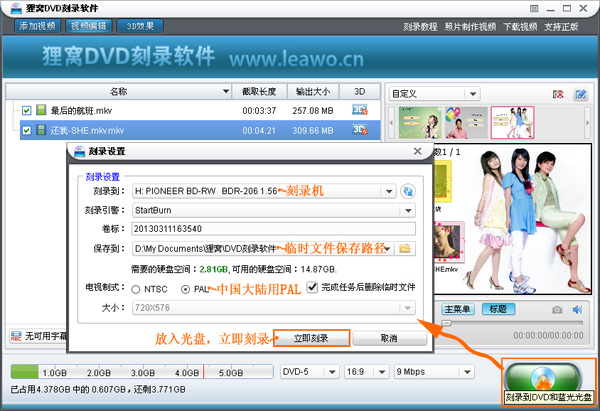Click the disc capacity usage bar
Screen dimensions: 600x411
point(142,372)
